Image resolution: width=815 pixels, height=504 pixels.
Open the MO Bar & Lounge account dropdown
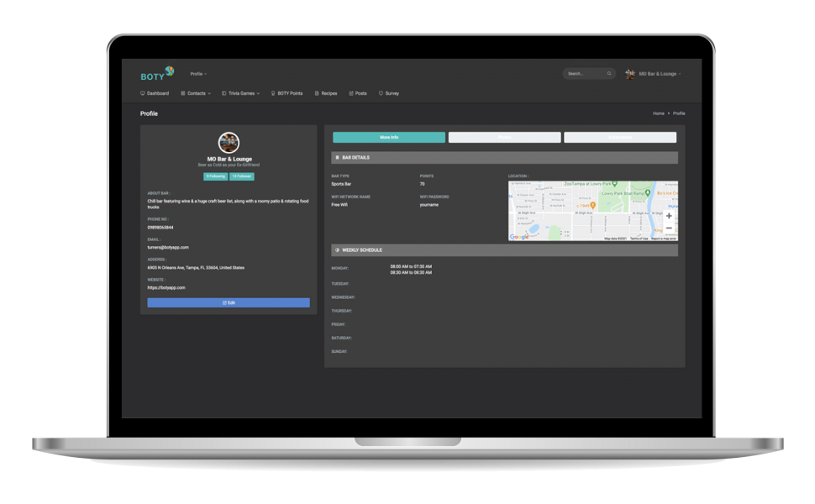pos(660,74)
